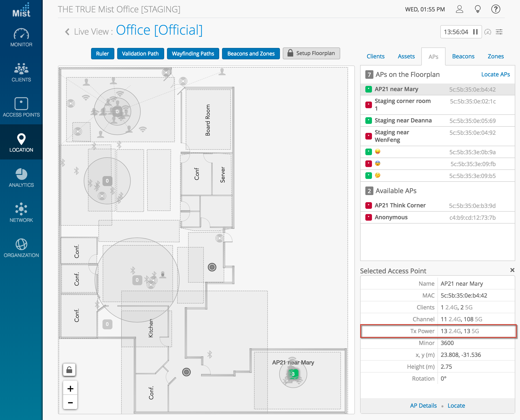Switch to the Beacons tab
520x420 pixels.
[x=463, y=56]
